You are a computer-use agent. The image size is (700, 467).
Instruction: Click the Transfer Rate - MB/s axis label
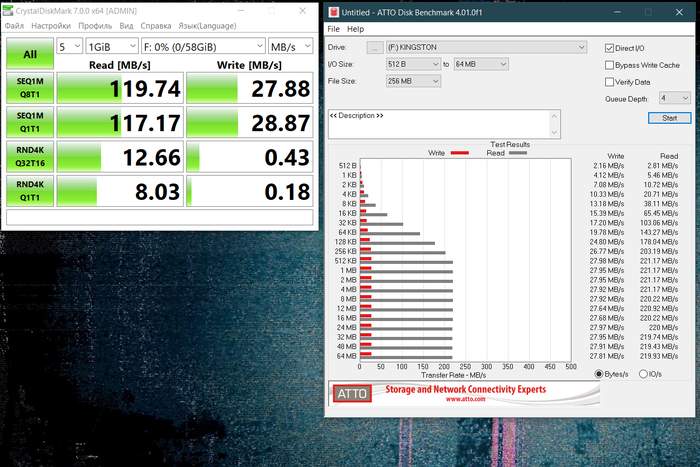[x=453, y=375]
